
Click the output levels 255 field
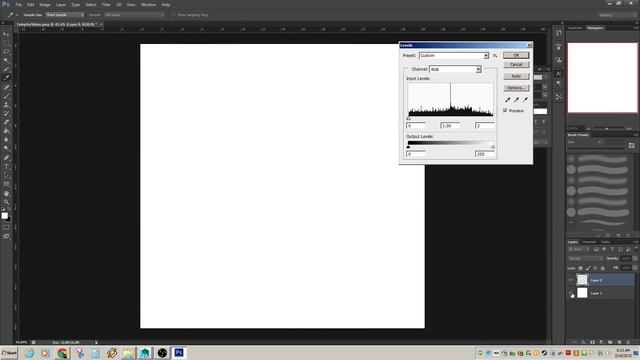[x=485, y=154]
